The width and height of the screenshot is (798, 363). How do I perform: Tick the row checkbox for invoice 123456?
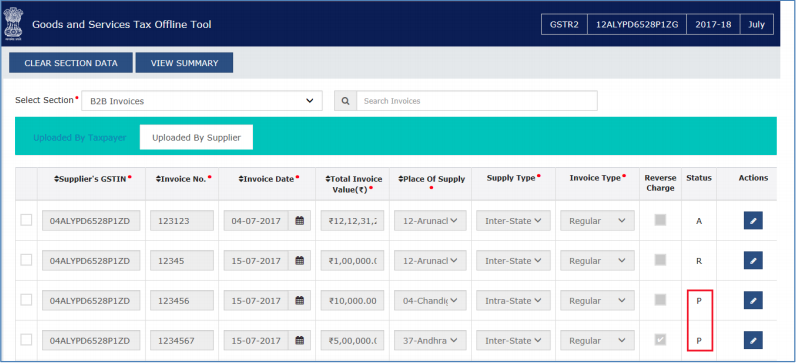point(26,299)
